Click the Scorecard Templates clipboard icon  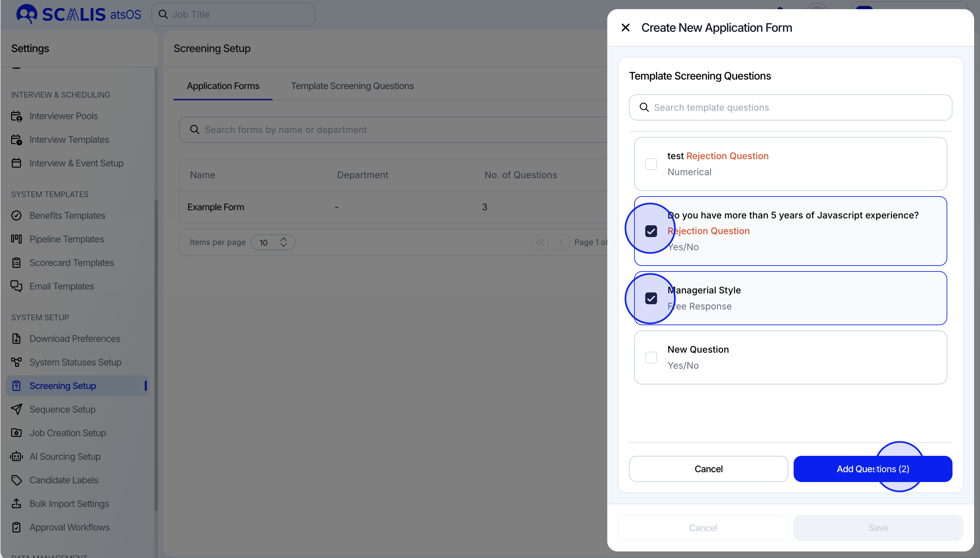point(16,263)
